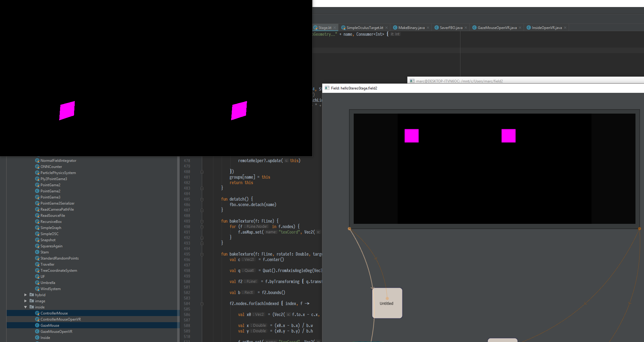Fold the detatch() function at line 485
The image size is (644, 342).
pyautogui.click(x=202, y=199)
